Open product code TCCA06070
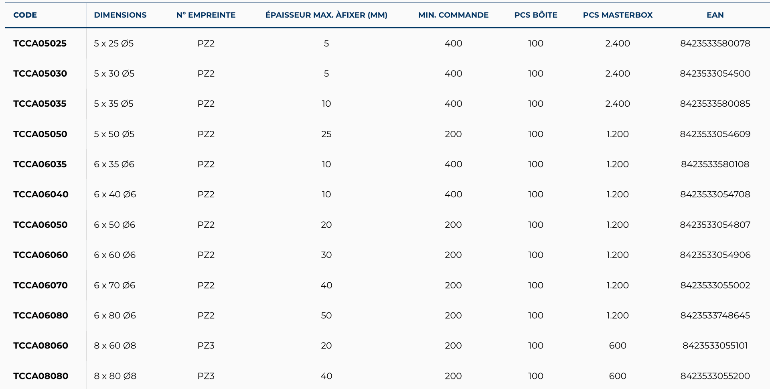The height and width of the screenshot is (389, 770). tap(40, 285)
